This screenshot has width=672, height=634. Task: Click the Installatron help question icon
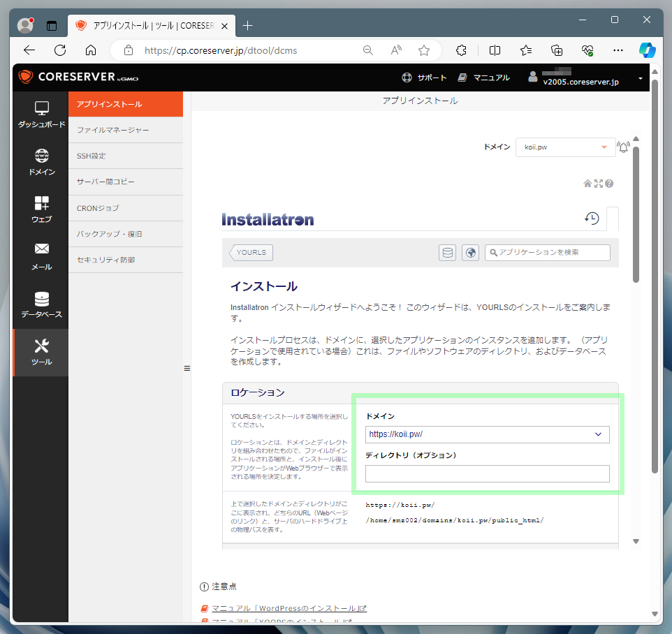(609, 184)
